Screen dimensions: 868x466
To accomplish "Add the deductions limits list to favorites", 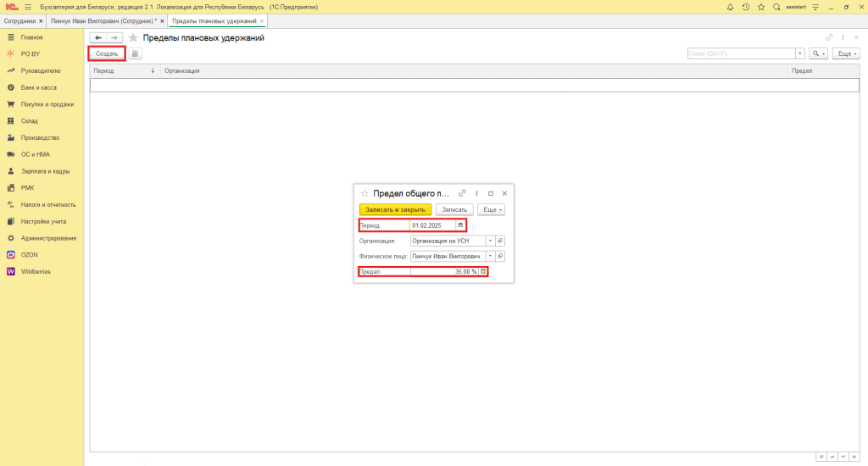I will coord(133,37).
